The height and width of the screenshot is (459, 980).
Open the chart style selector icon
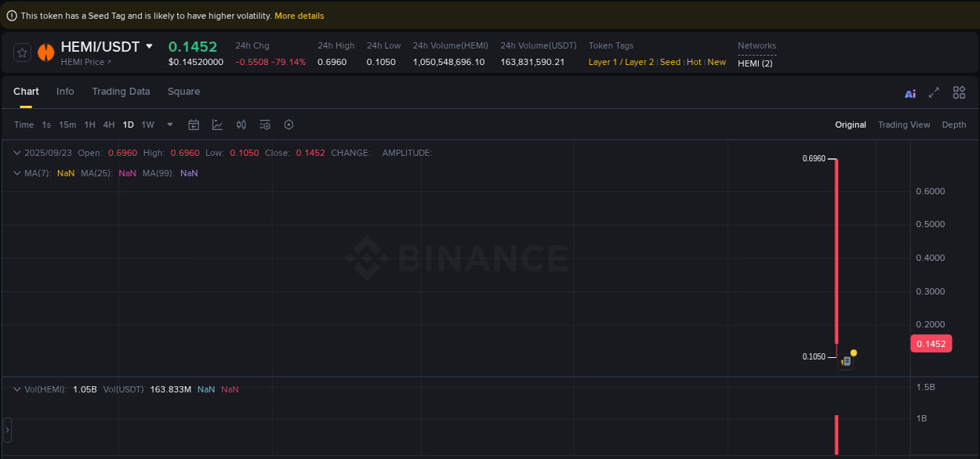[x=217, y=124]
